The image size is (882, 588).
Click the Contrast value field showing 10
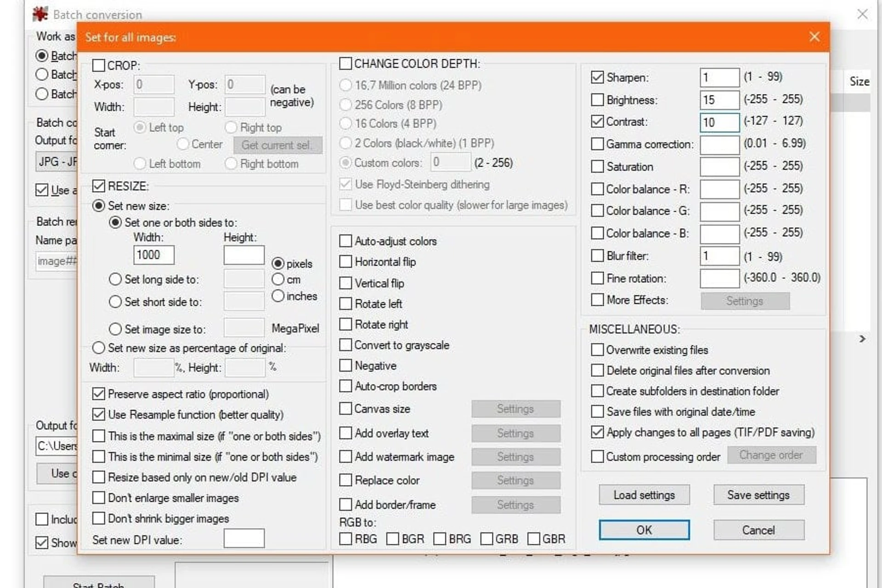click(x=719, y=122)
